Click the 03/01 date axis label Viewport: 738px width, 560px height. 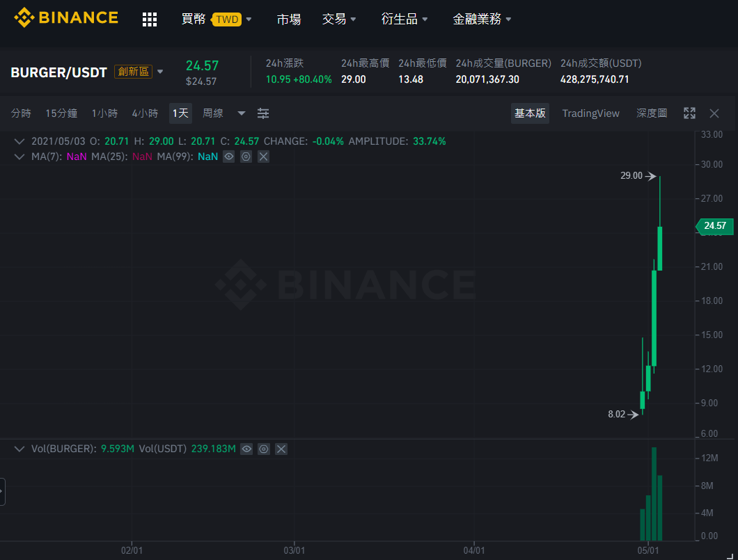coord(295,550)
